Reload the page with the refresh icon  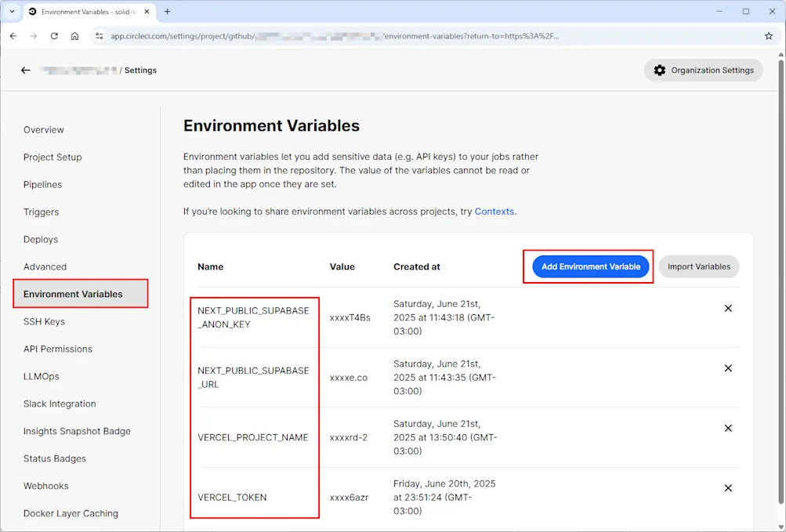click(x=53, y=35)
